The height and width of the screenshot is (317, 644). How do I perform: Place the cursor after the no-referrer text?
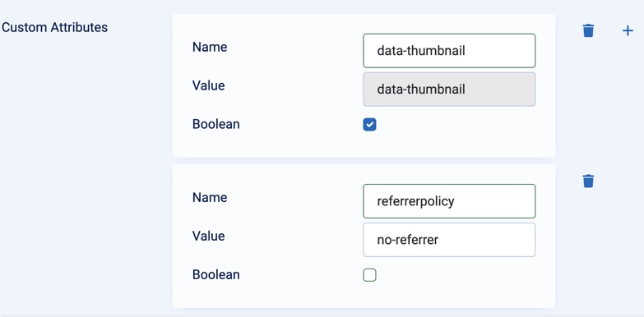440,240
